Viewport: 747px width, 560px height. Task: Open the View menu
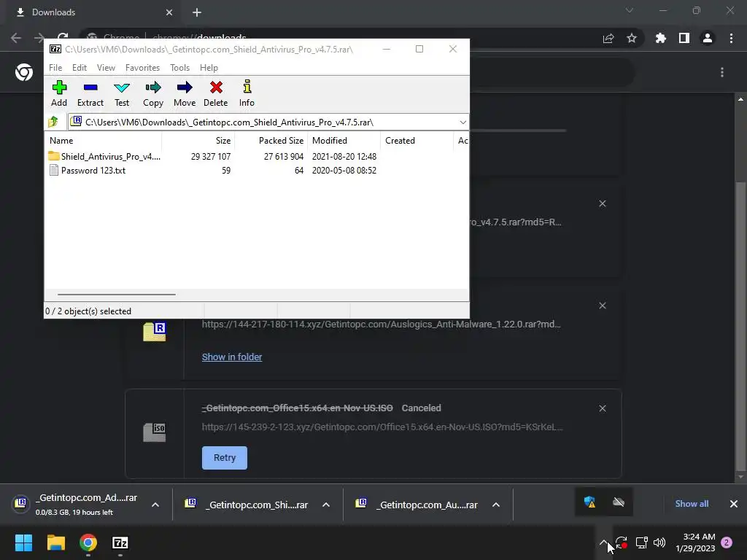(106, 68)
